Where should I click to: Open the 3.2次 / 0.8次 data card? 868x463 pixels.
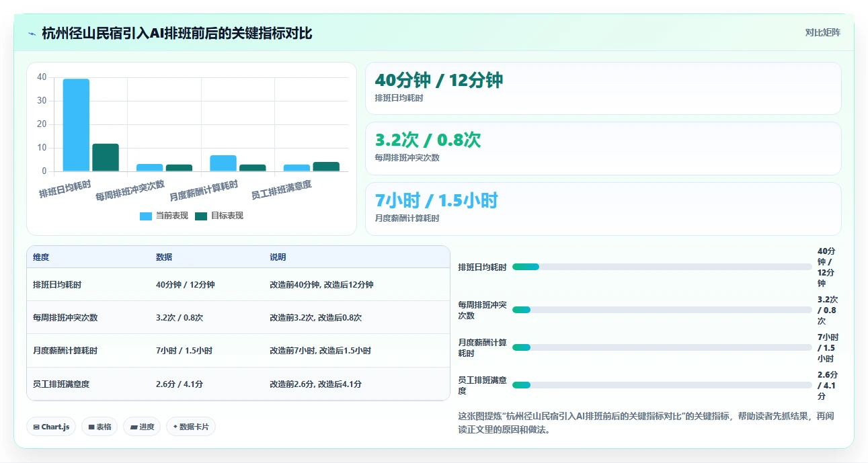603,149
